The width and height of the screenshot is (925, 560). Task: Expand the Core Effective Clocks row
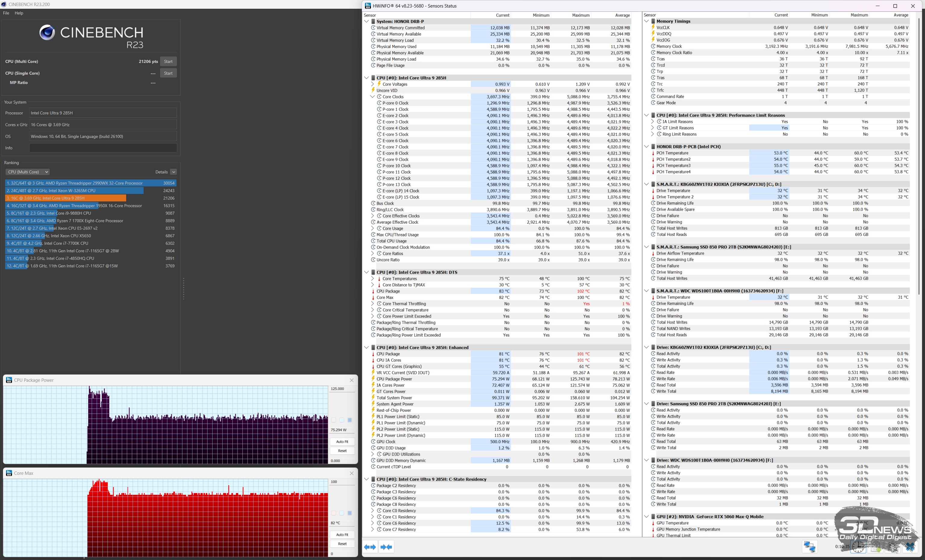(x=372, y=216)
